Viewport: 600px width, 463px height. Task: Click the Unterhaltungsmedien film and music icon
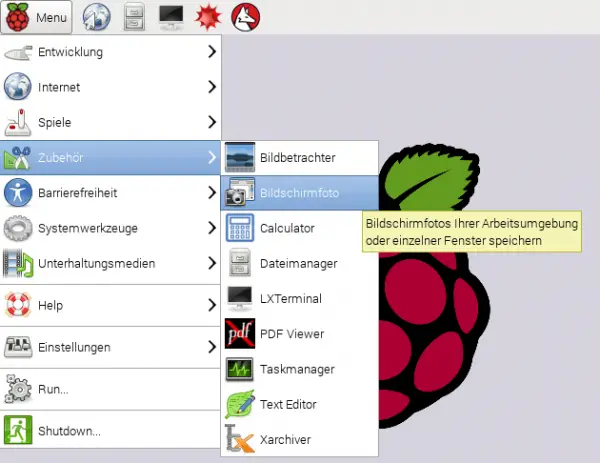pyautogui.click(x=18, y=263)
